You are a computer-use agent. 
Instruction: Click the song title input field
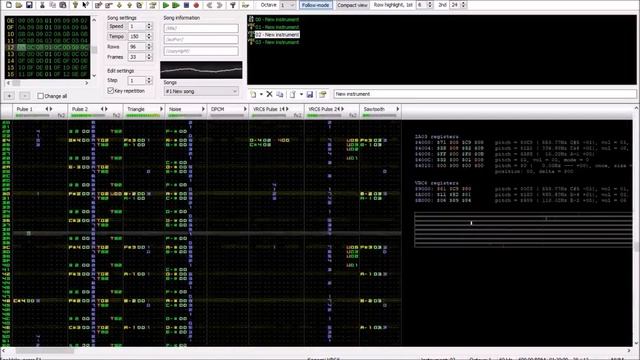(201, 28)
